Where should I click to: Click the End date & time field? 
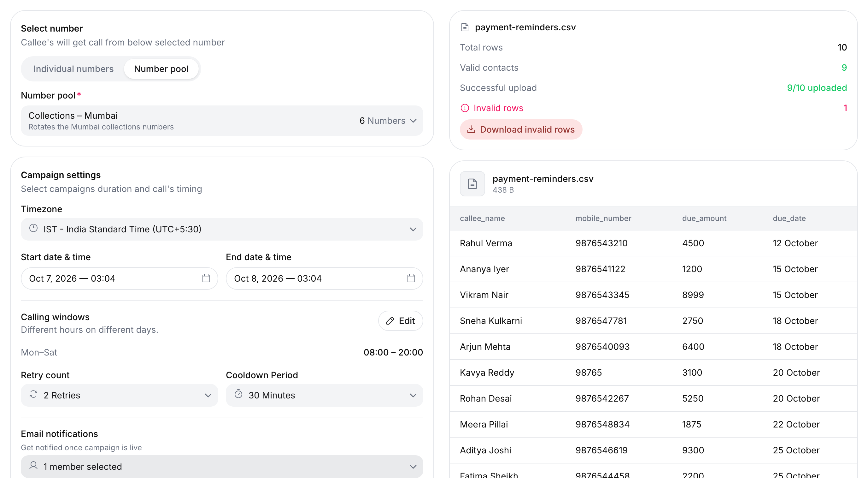pos(324,278)
